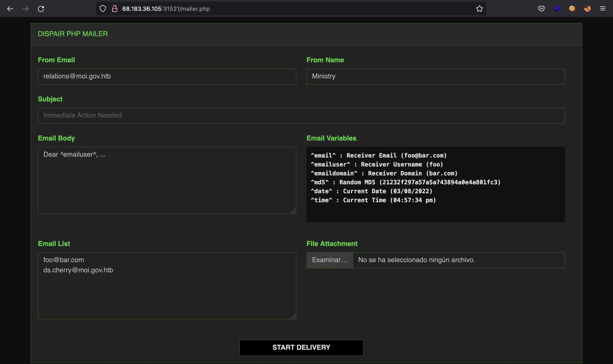Click the ^time^ Current Time line

373,200
